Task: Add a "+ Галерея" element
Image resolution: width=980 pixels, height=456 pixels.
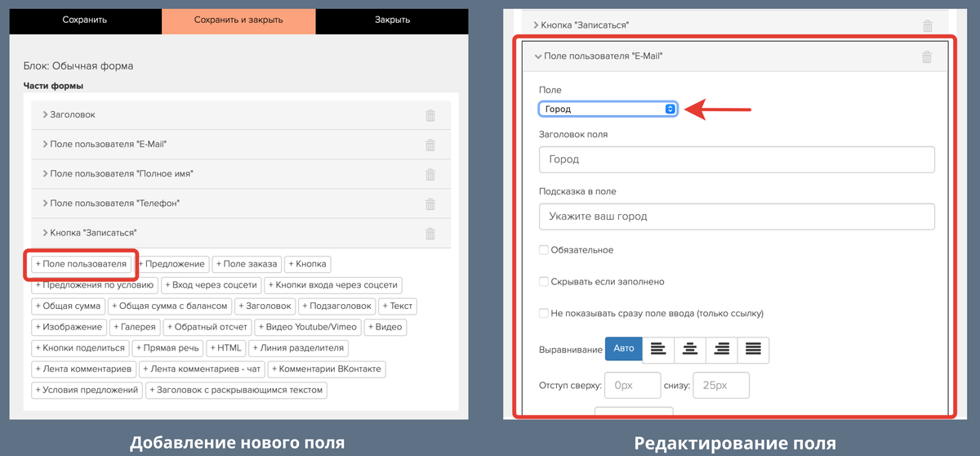Action: (136, 327)
